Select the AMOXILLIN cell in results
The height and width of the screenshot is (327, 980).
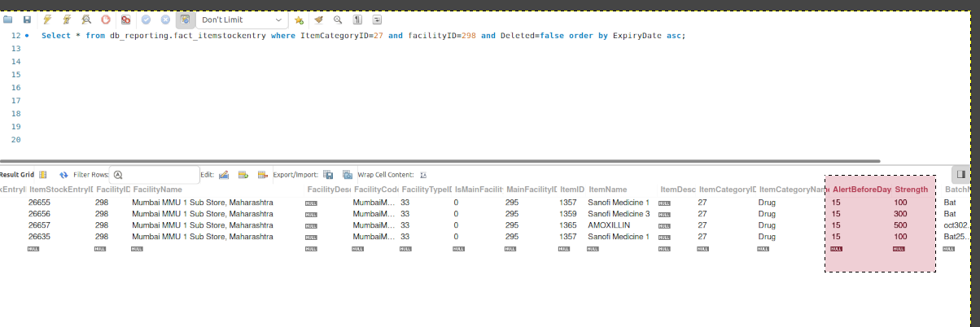click(610, 225)
